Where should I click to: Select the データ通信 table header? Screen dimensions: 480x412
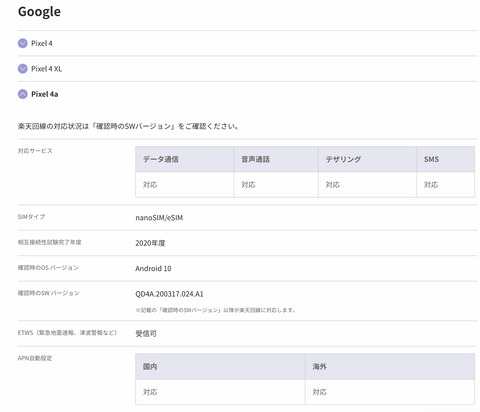(x=185, y=159)
